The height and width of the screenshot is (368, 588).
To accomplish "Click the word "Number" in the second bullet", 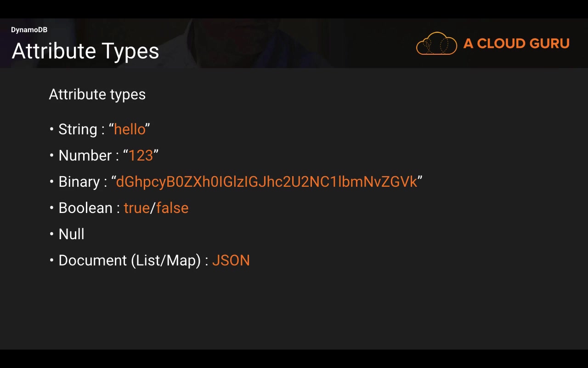I will point(85,155).
